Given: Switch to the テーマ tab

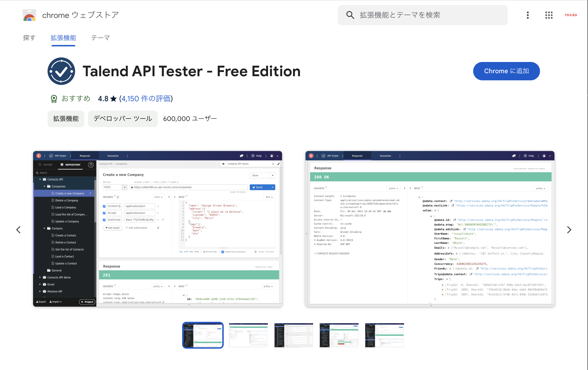Looking at the screenshot, I should (x=100, y=38).
